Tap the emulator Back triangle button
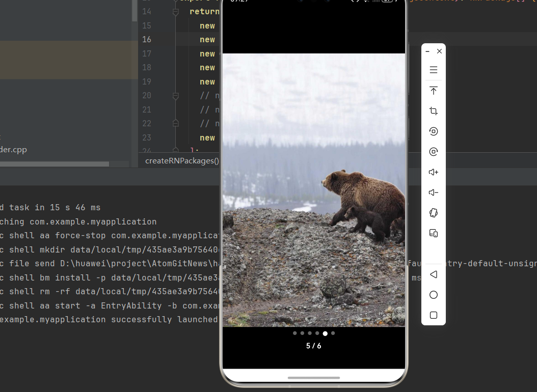This screenshot has height=392, width=537. [433, 274]
